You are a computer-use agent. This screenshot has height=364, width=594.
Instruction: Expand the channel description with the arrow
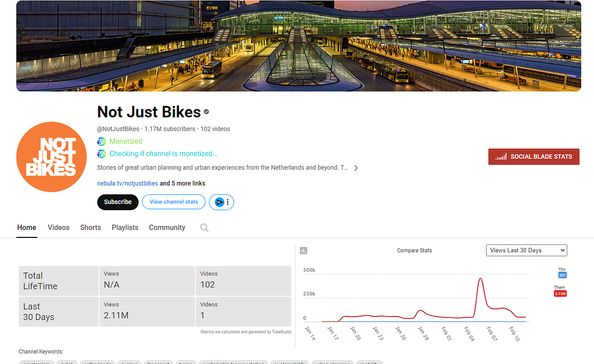(x=355, y=168)
